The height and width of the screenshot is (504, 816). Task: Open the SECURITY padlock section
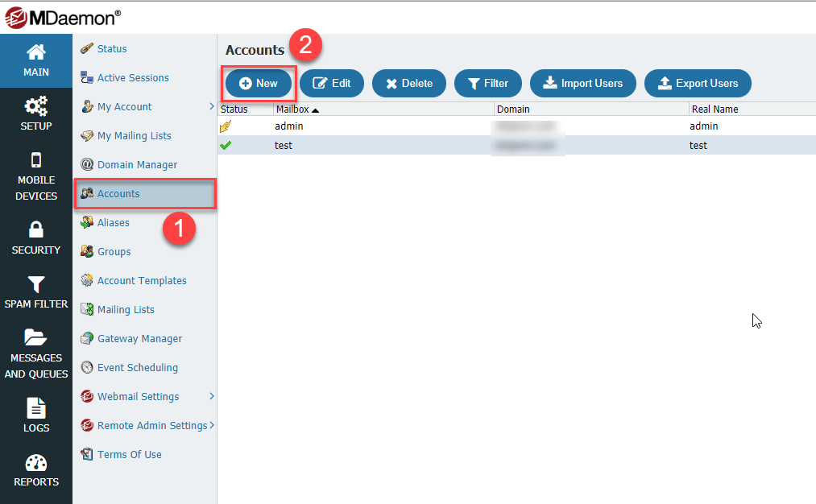coord(36,238)
